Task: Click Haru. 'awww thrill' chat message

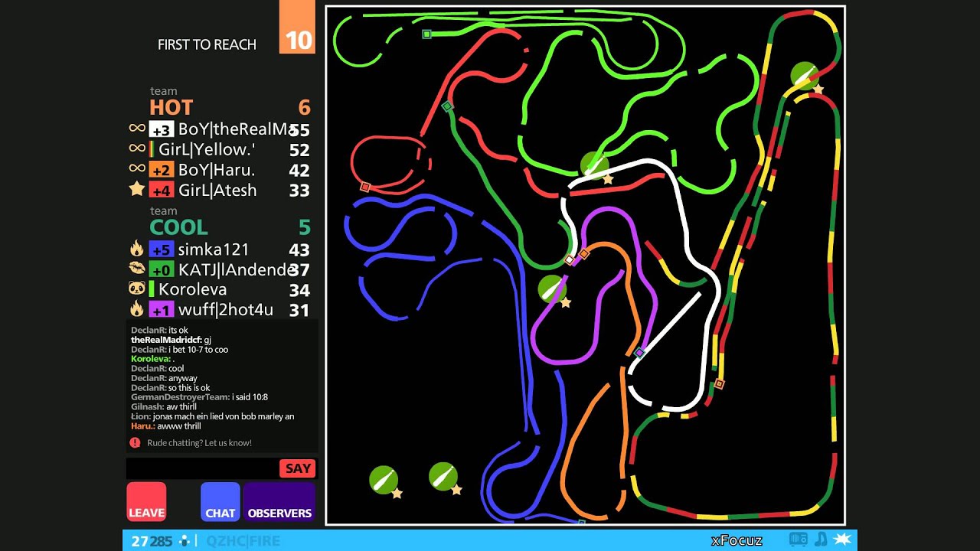Action: coord(165,426)
